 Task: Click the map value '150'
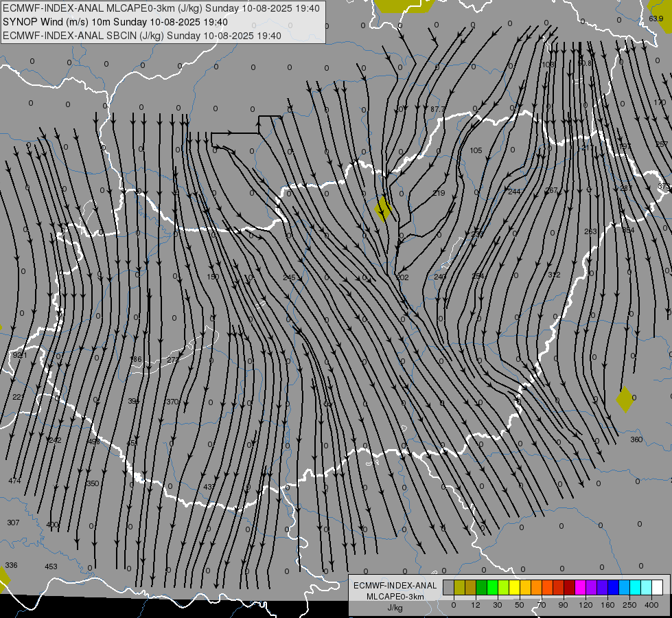[213, 277]
